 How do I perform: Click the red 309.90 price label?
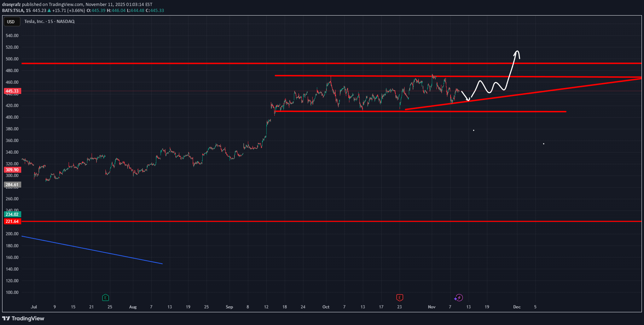(12, 170)
